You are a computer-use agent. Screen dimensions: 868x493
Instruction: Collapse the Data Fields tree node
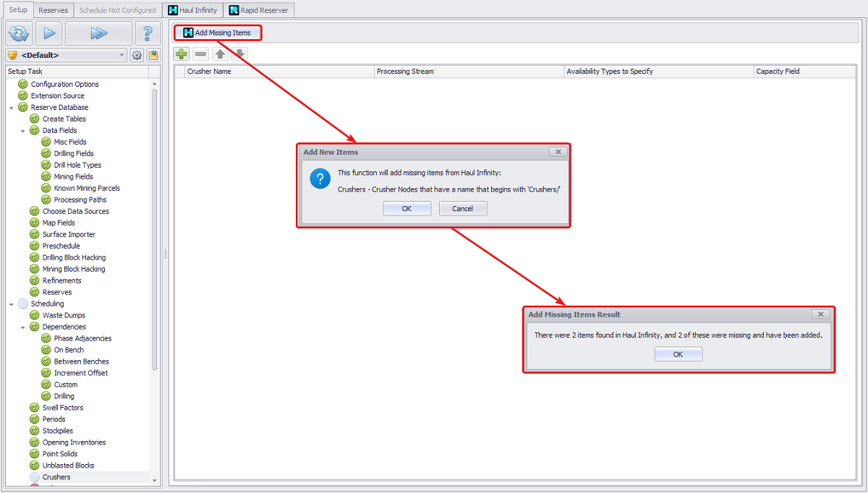click(23, 131)
